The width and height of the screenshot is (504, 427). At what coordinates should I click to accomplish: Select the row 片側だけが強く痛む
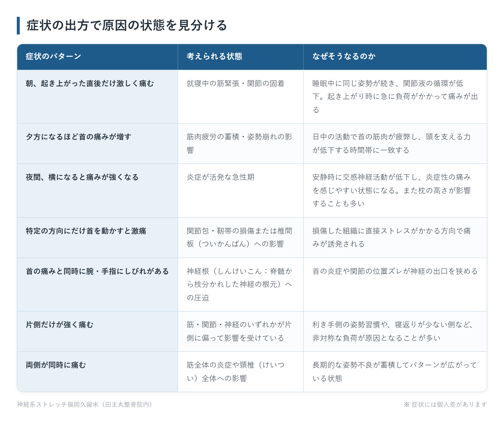[252, 331]
